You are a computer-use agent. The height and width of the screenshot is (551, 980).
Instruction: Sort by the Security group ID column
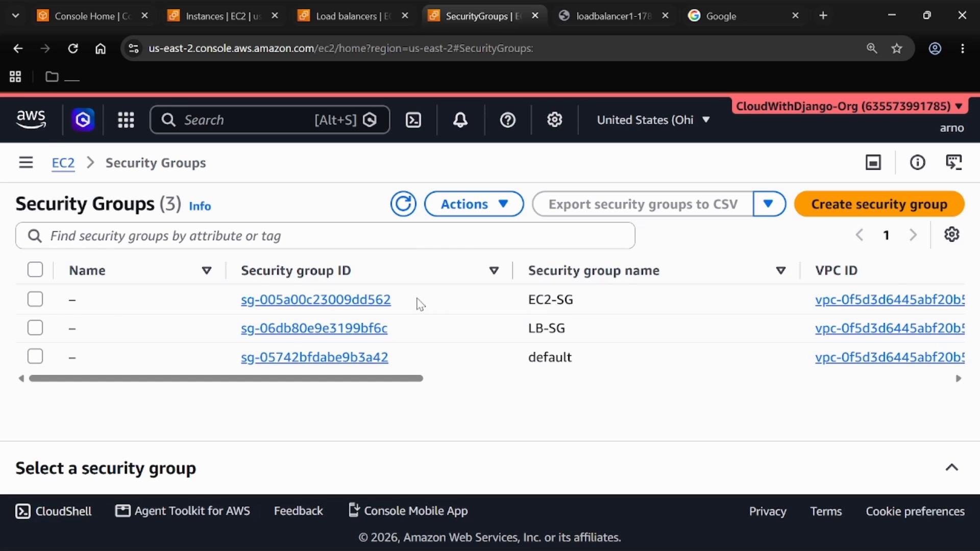pos(494,270)
